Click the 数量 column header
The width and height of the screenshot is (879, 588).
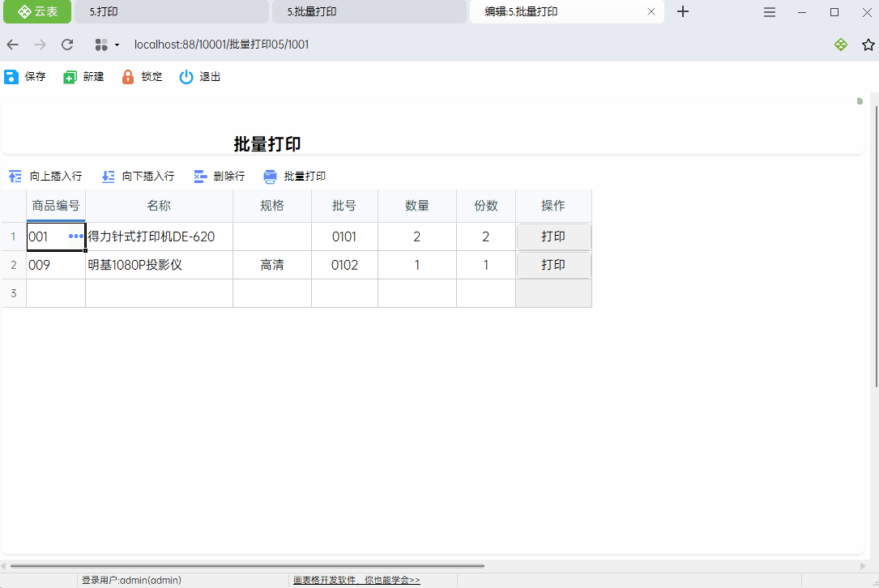coord(417,206)
